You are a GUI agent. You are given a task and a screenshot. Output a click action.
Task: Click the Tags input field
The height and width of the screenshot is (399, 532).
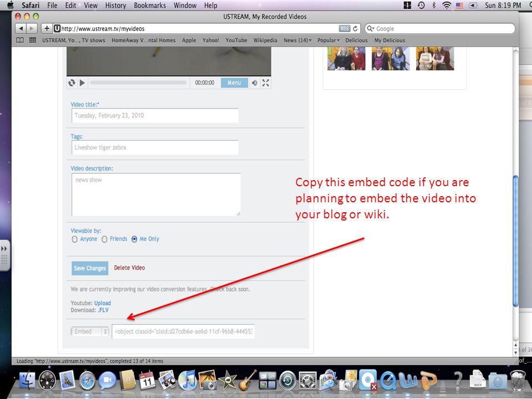click(155, 147)
